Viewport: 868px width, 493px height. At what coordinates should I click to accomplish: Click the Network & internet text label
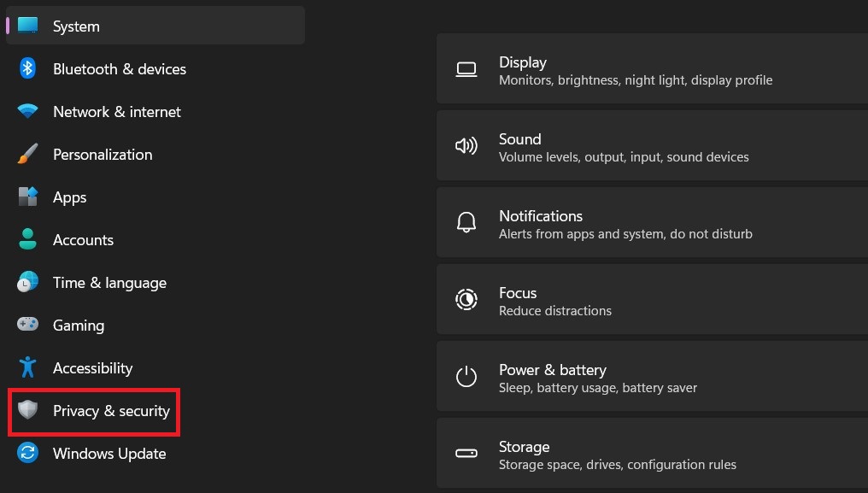tap(117, 112)
